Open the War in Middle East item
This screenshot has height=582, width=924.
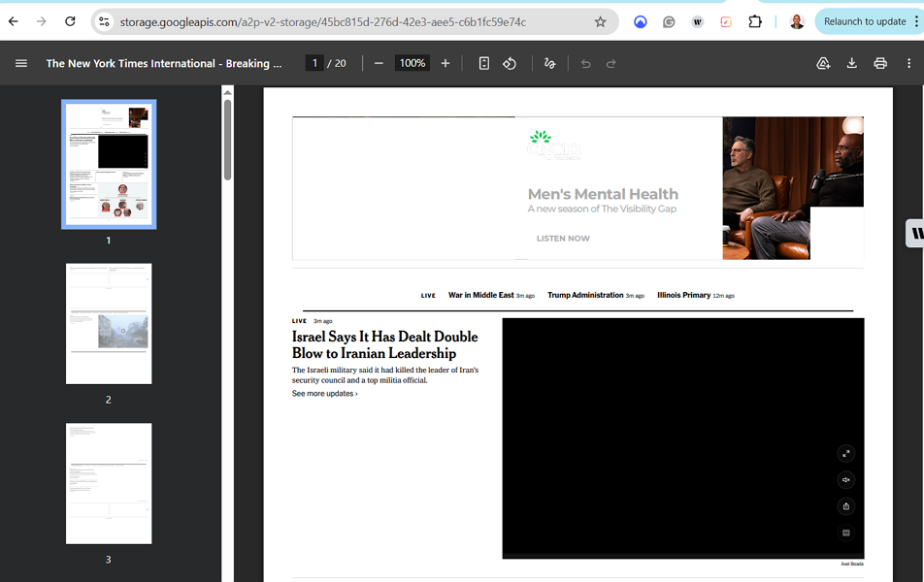click(x=480, y=295)
